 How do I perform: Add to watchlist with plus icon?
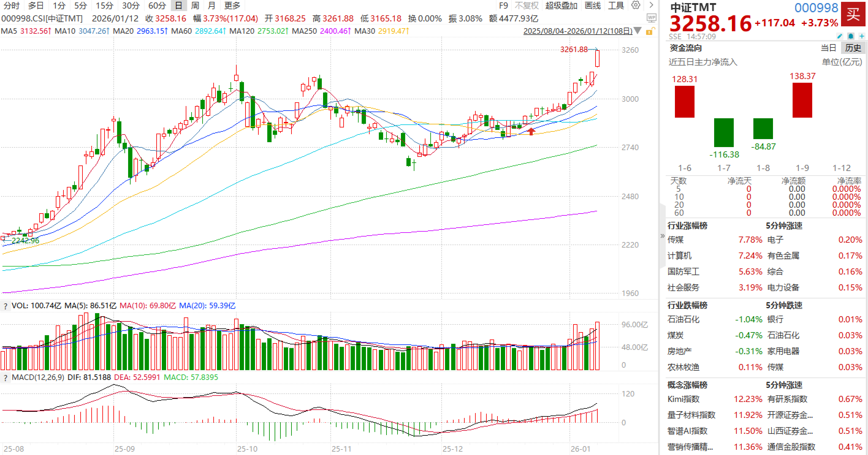862,36
